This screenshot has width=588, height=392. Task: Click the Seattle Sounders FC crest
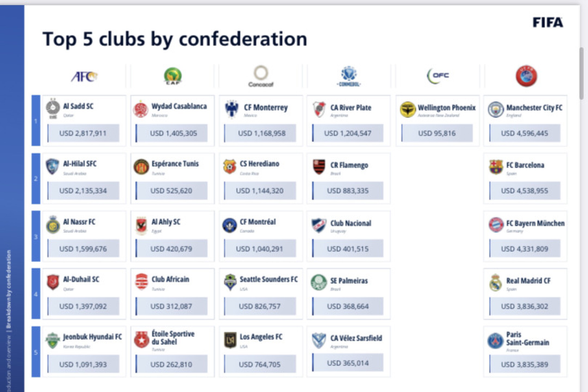230,282
